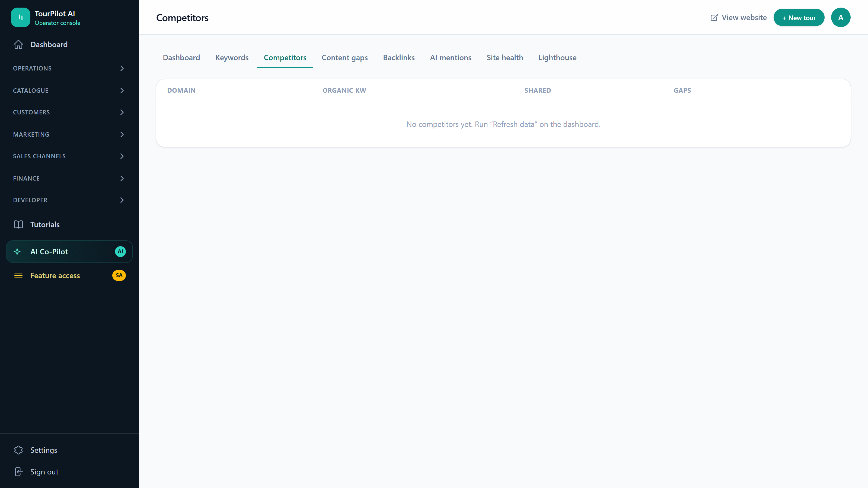Click the CATALOGUE section label
The width and height of the screenshot is (868, 488).
tap(31, 91)
